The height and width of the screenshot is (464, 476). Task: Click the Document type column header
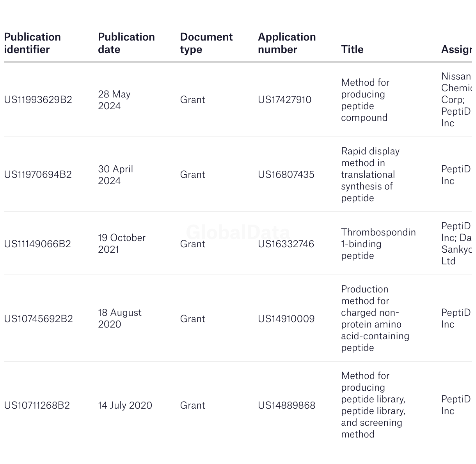[206, 43]
